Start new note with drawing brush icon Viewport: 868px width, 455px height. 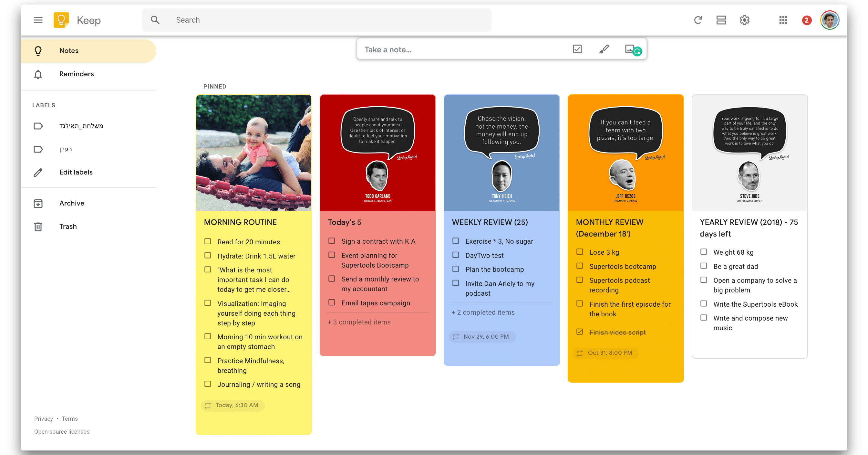604,49
